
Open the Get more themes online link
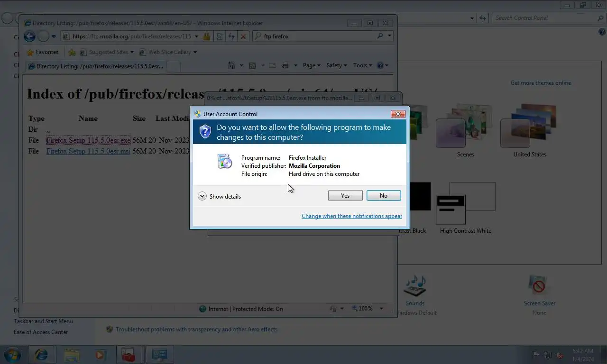pos(541,83)
